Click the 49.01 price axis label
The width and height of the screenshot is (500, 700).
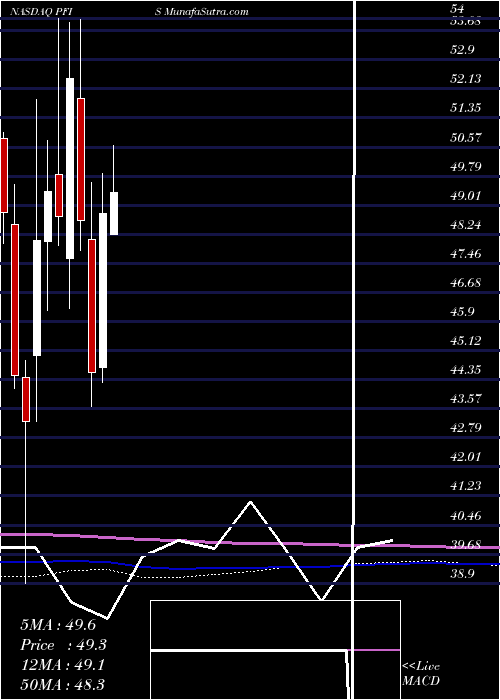pyautogui.click(x=466, y=196)
